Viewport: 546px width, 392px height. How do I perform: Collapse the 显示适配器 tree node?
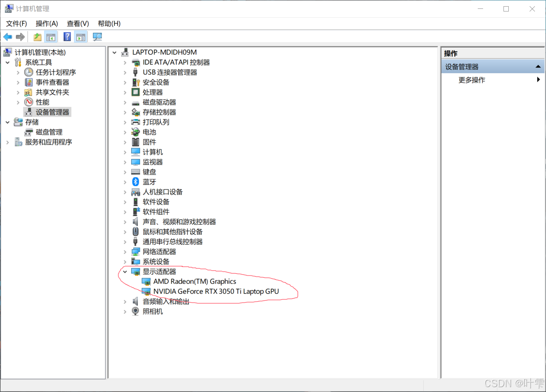point(125,272)
